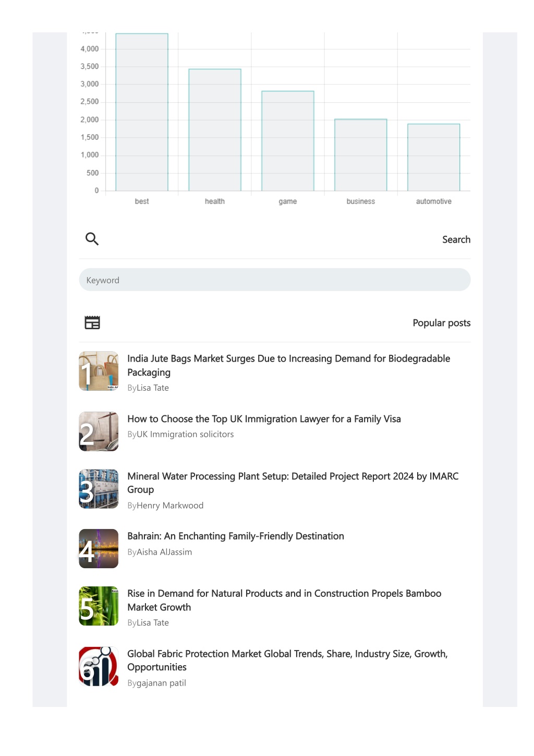Screen dimensions: 534x756
Task: Visit author Henry Markwood's profile
Action: pyautogui.click(x=170, y=505)
